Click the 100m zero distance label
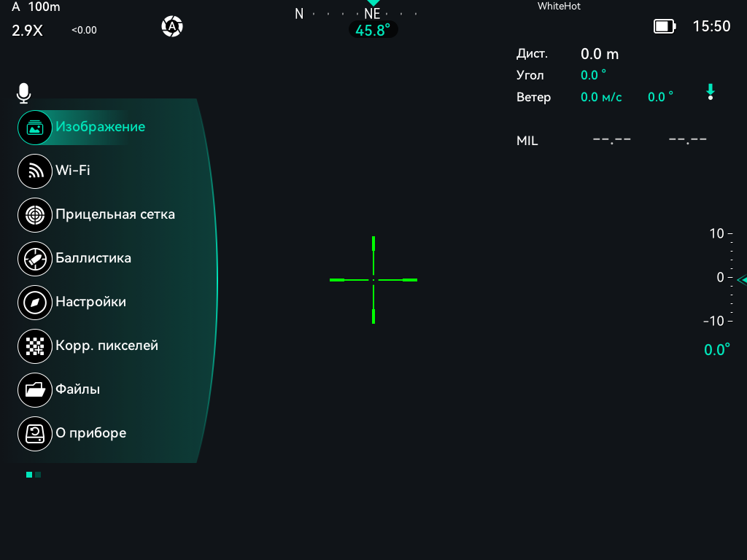747x560 pixels. [x=44, y=7]
